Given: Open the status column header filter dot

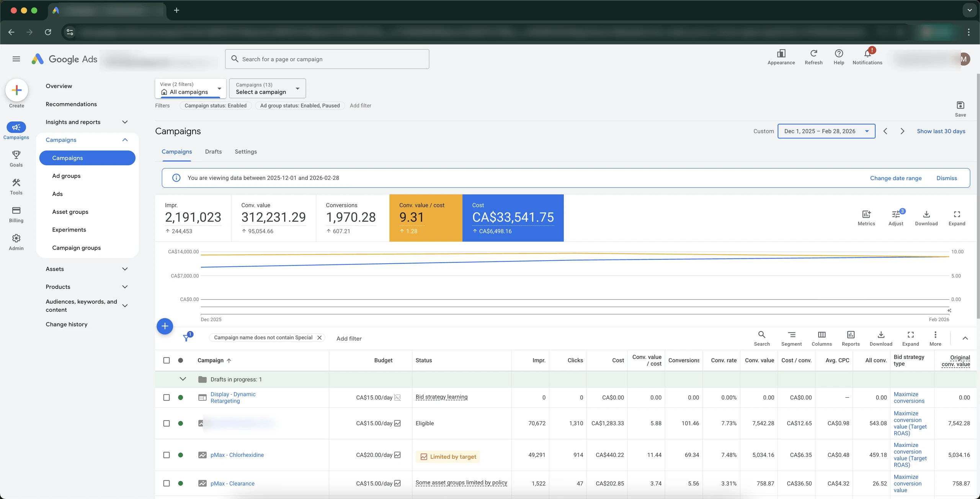Looking at the screenshot, I should click(x=181, y=360).
